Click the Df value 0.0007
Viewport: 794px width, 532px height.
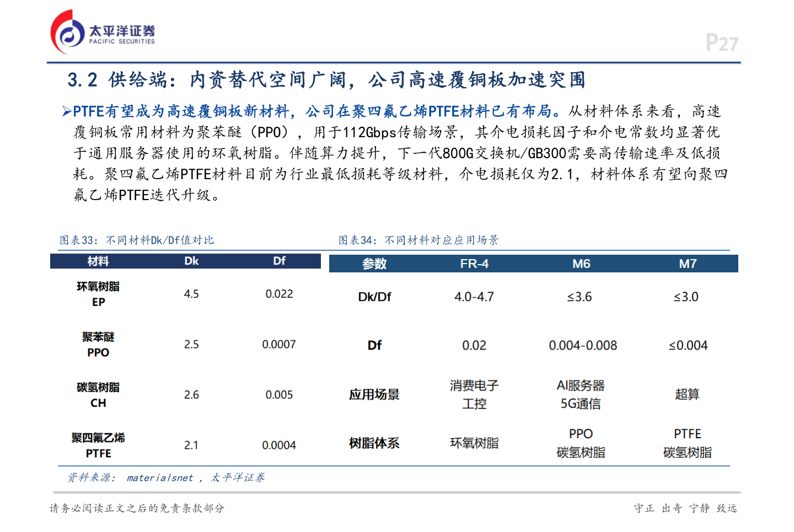[279, 345]
